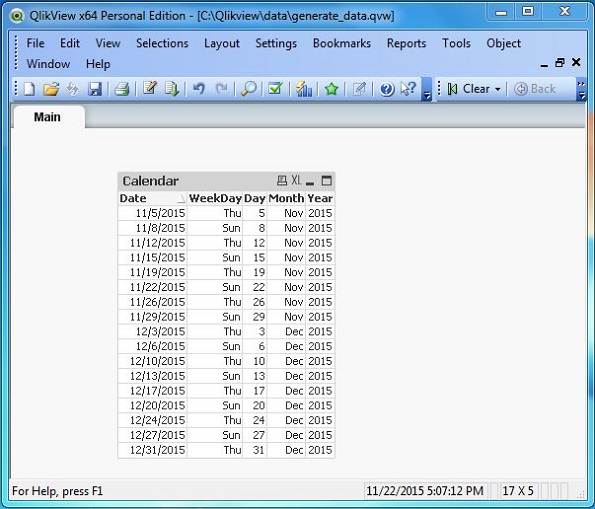This screenshot has width=595, height=509.
Task: Select Day value 19
Action: 255,273
